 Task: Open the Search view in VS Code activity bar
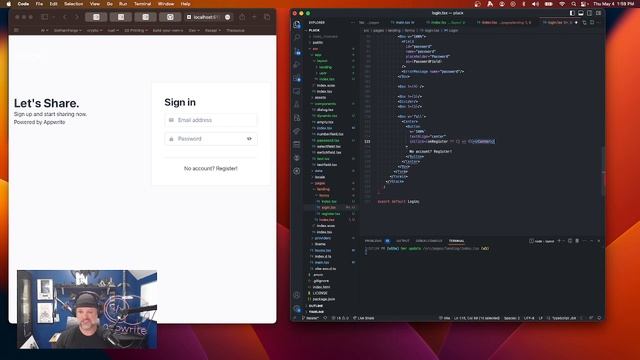point(297,38)
